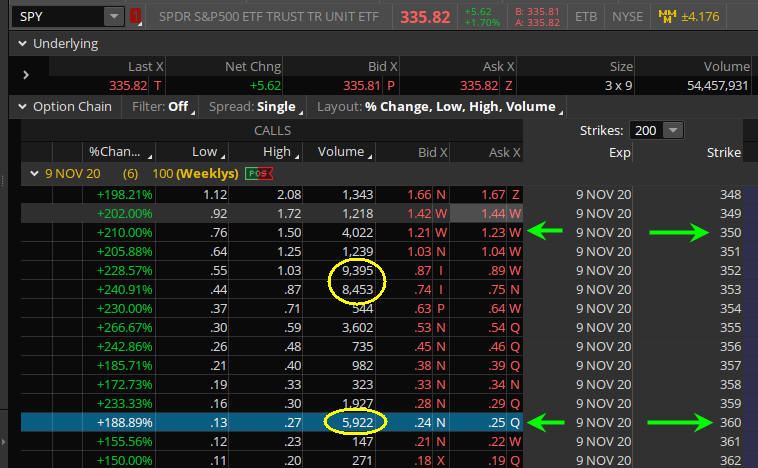This screenshot has height=468, width=758.
Task: Click the POS flag icon on 9 NOV 20 row
Action: (x=260, y=173)
